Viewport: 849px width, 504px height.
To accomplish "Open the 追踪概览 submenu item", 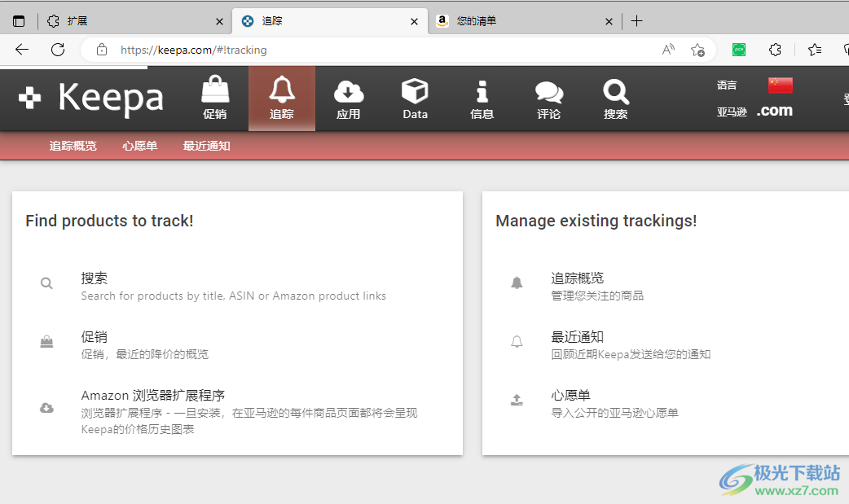I will (x=73, y=146).
